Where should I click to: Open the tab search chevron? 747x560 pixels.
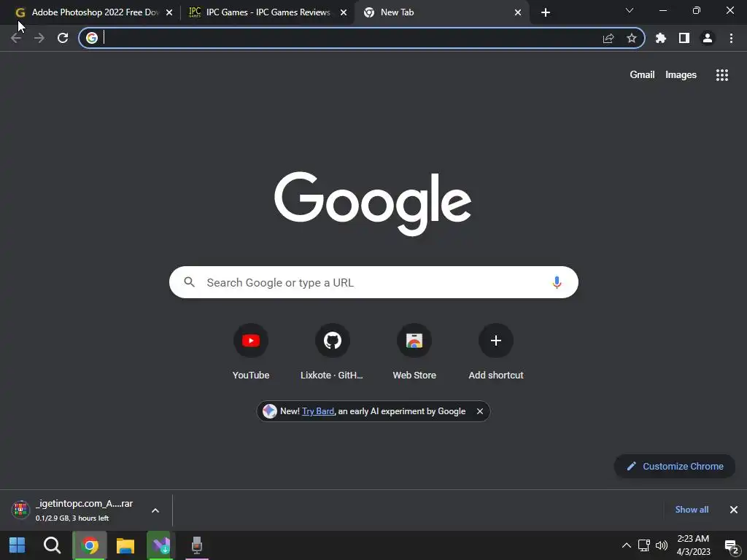pyautogui.click(x=630, y=10)
